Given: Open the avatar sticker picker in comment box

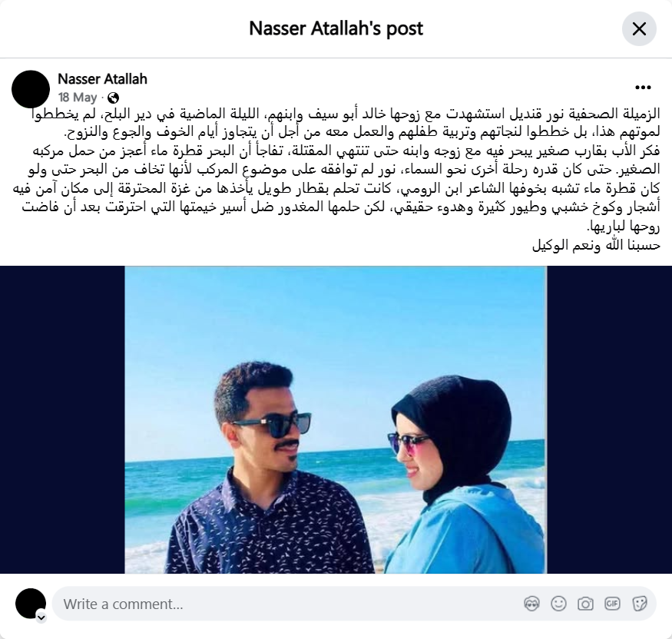Looking at the screenshot, I should [x=532, y=604].
